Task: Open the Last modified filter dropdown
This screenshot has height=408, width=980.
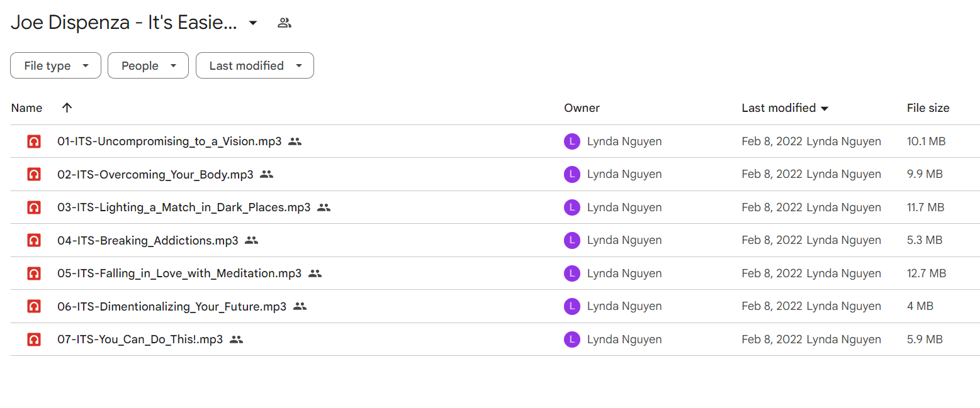Action: pos(255,65)
